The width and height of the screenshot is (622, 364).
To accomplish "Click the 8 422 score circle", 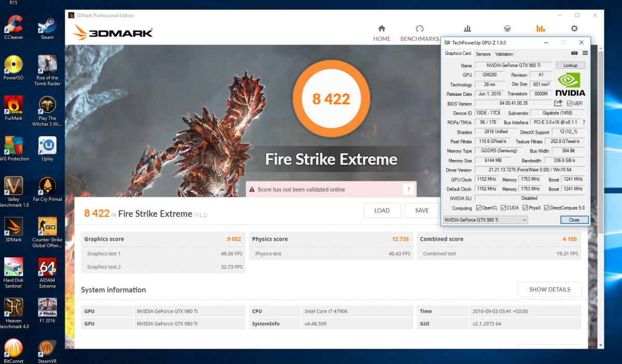I will [331, 98].
